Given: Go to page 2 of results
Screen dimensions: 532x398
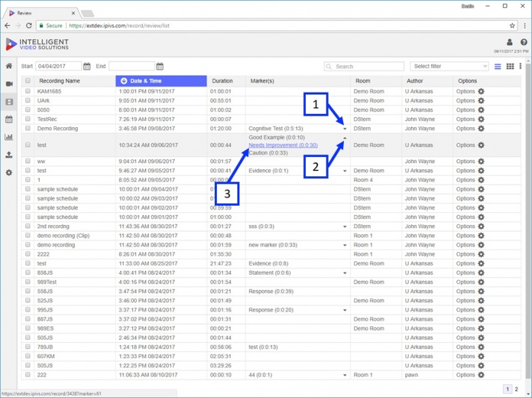Looking at the screenshot, I should click(x=517, y=389).
